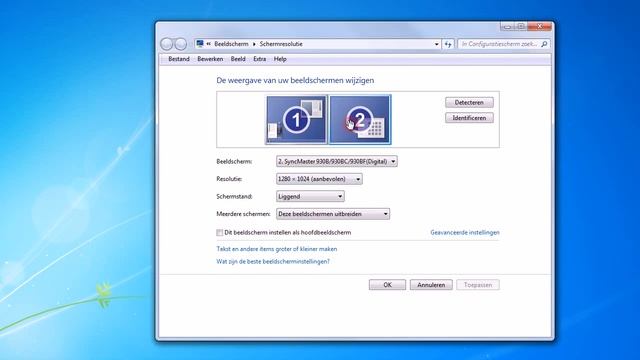The width and height of the screenshot is (640, 360).
Task: Click the refresh icon beside the address bar
Action: [x=448, y=44]
